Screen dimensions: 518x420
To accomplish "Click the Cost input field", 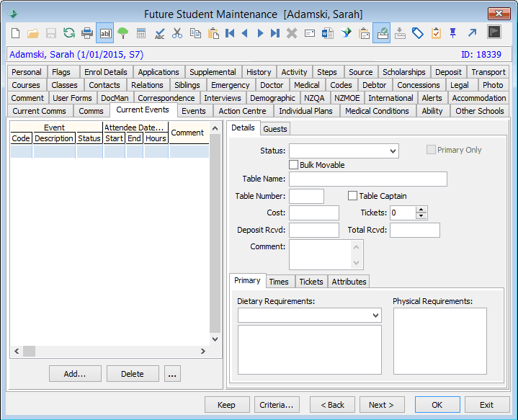I will [x=314, y=213].
